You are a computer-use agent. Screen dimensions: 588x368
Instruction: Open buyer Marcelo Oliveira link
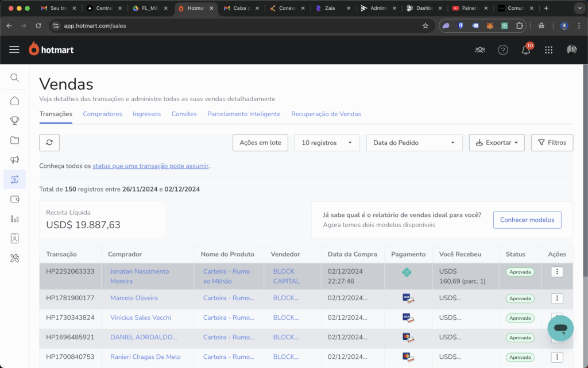[x=134, y=298]
